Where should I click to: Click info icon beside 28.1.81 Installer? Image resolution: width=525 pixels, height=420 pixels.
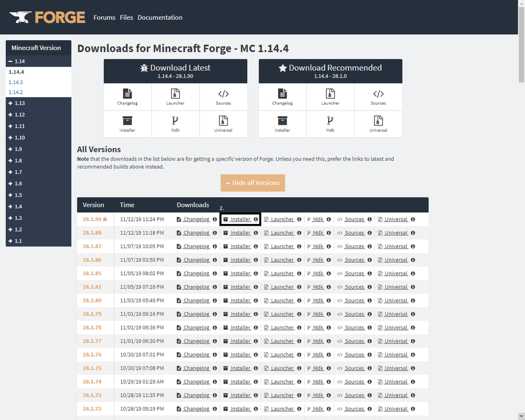(x=256, y=287)
